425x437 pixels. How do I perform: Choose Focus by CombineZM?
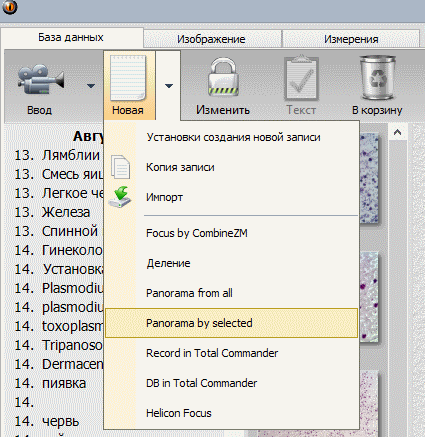[x=231, y=233]
